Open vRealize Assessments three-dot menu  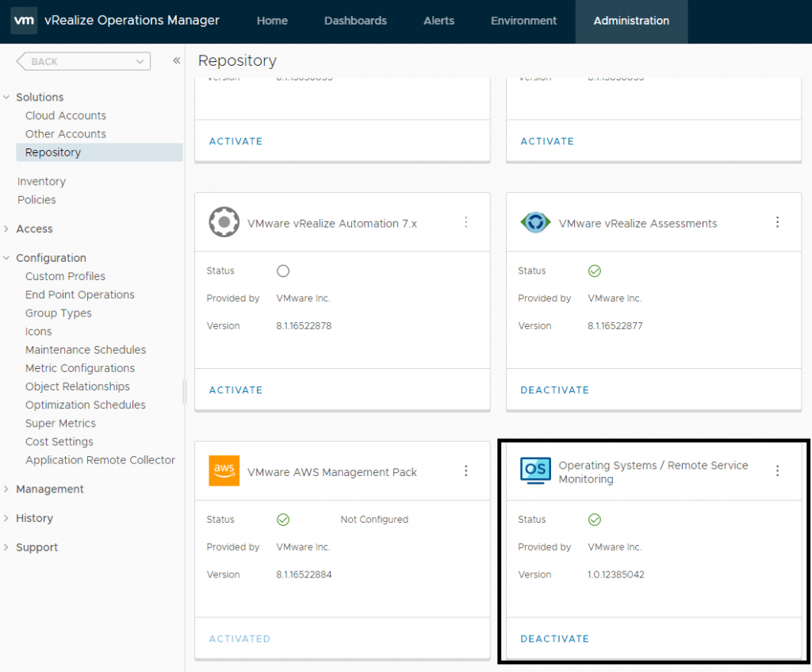(777, 222)
